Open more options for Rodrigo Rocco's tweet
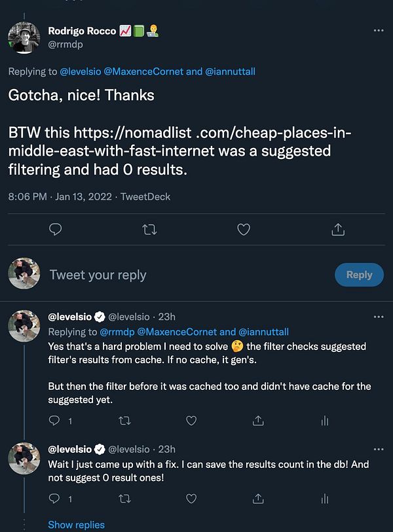393x532 pixels. [378, 31]
